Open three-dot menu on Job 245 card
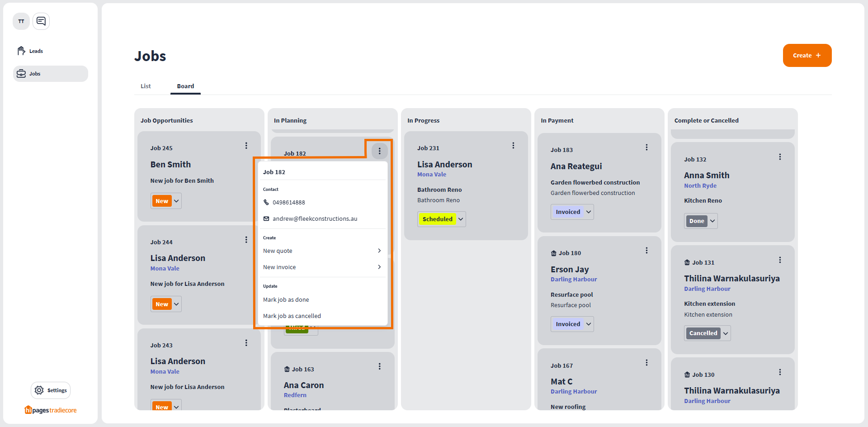This screenshot has height=427, width=868. coord(246,146)
